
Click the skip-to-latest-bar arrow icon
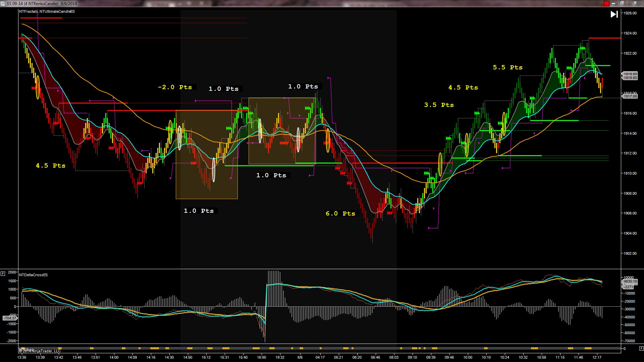(x=614, y=14)
